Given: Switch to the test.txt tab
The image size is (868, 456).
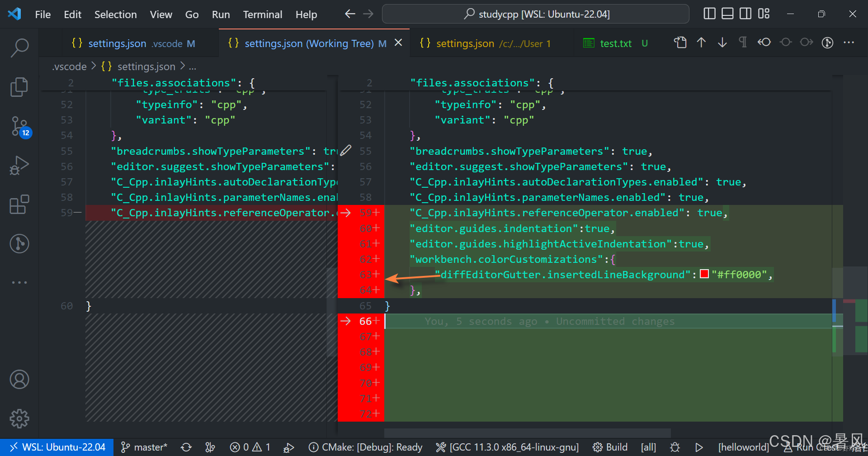Looking at the screenshot, I should 616,43.
